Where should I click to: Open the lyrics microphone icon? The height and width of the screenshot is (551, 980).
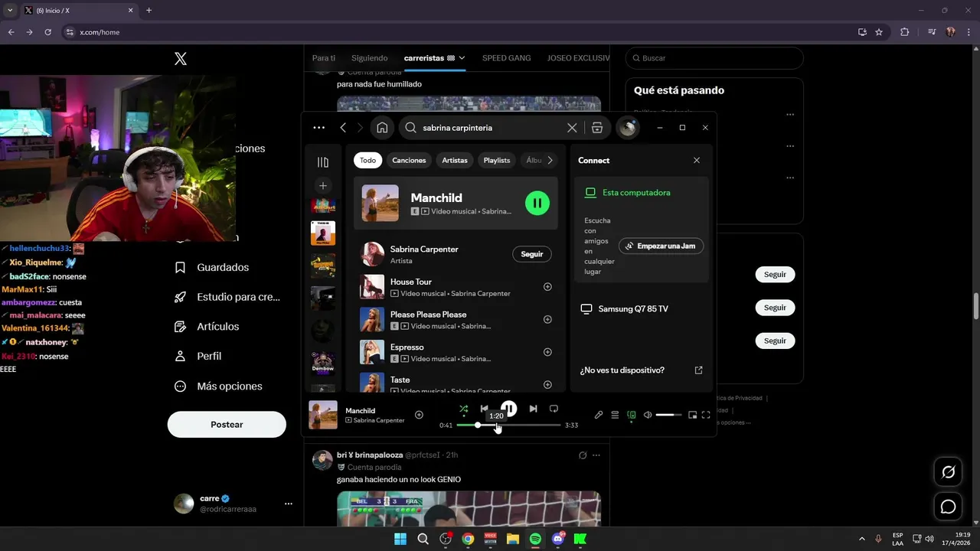(x=599, y=415)
